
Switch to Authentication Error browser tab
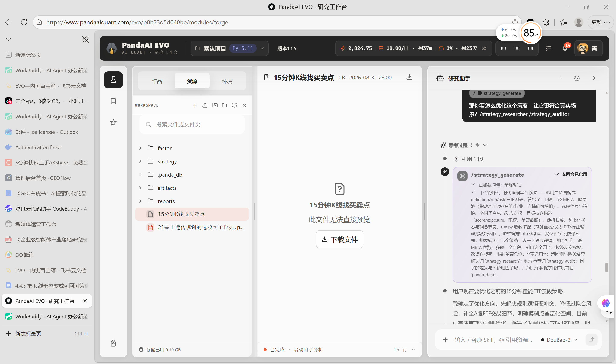click(47, 147)
